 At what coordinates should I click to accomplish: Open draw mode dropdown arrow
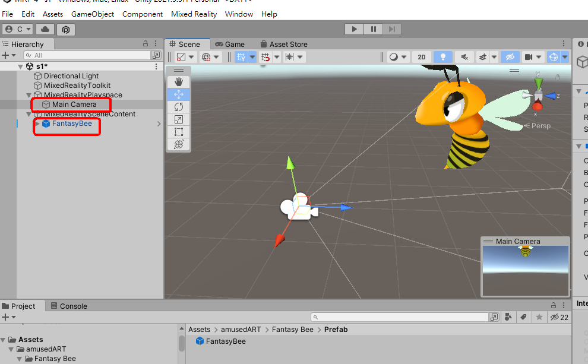(x=404, y=57)
